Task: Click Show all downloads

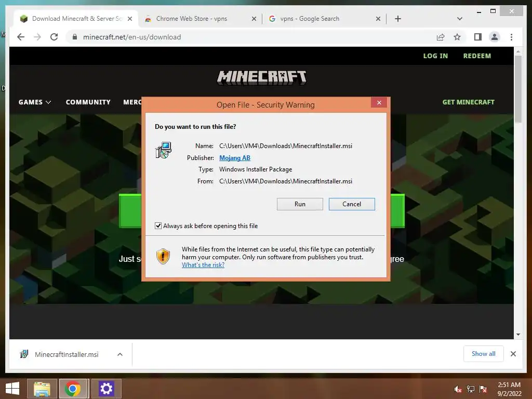Action: 484,354
